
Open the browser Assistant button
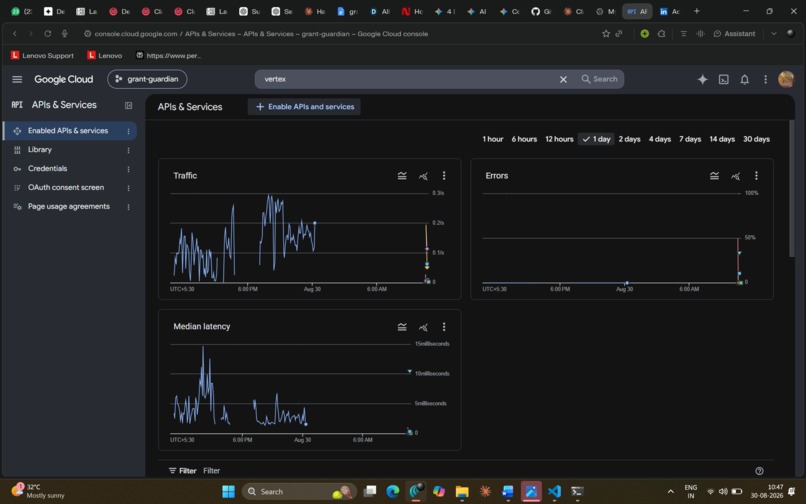coord(735,33)
